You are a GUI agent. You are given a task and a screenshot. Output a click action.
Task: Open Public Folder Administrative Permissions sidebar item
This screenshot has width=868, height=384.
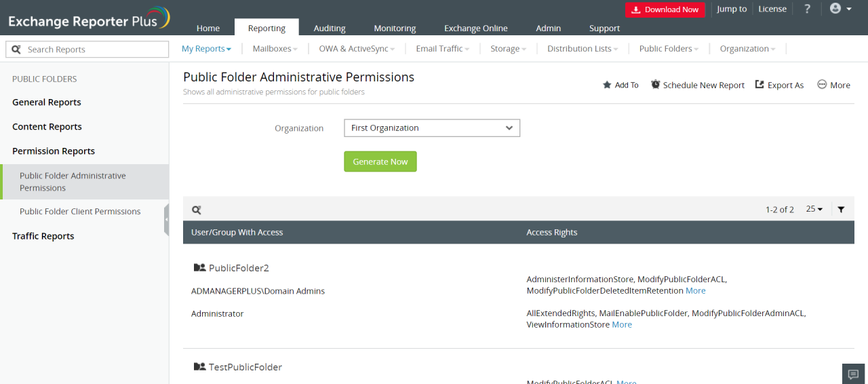click(85, 182)
